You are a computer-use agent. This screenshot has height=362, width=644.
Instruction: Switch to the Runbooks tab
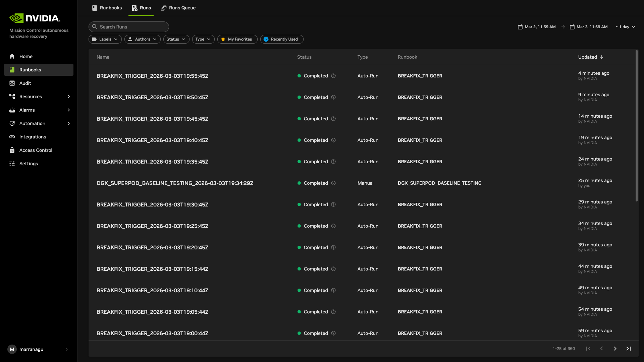[107, 8]
